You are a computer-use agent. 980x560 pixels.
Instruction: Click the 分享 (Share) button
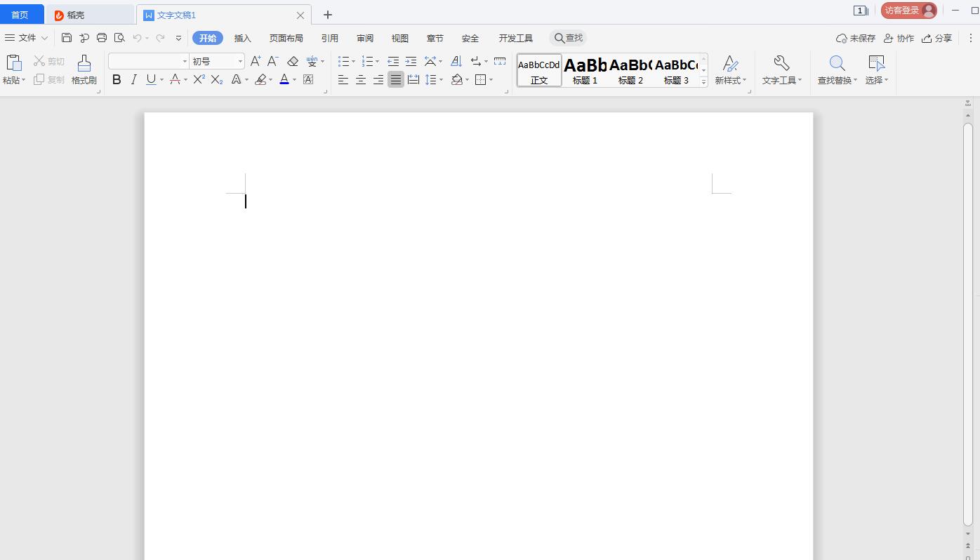[x=936, y=39]
